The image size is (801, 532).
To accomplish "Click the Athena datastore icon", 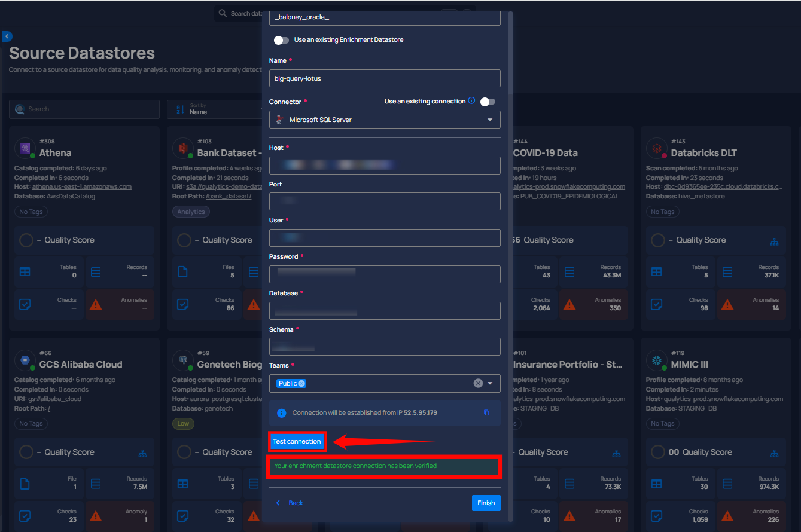I will 25,148.
